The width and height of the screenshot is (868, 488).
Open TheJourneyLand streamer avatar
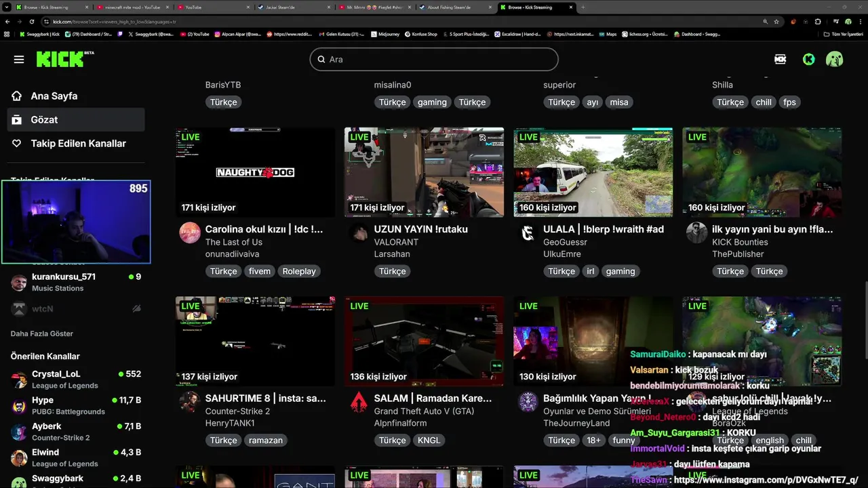pos(528,401)
